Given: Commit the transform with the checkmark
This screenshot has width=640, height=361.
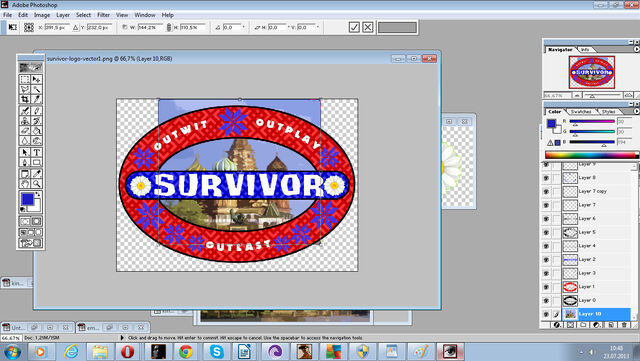Looking at the screenshot, I should coord(354,27).
